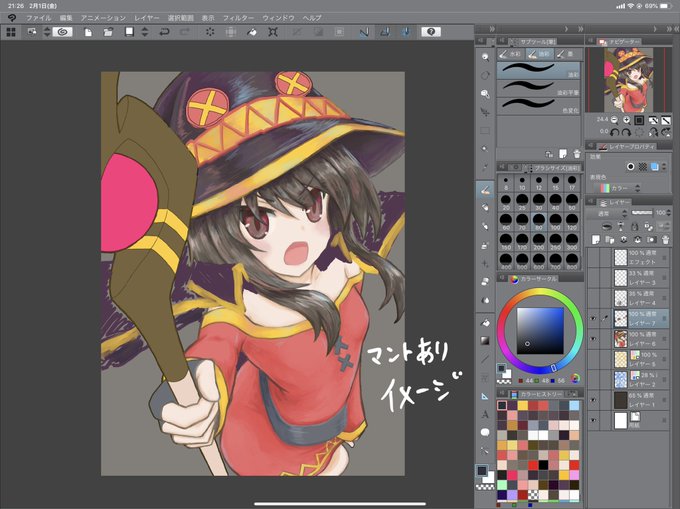Image resolution: width=680 pixels, height=509 pixels.
Task: Adjust the layer opacity slider
Action: (x=642, y=213)
